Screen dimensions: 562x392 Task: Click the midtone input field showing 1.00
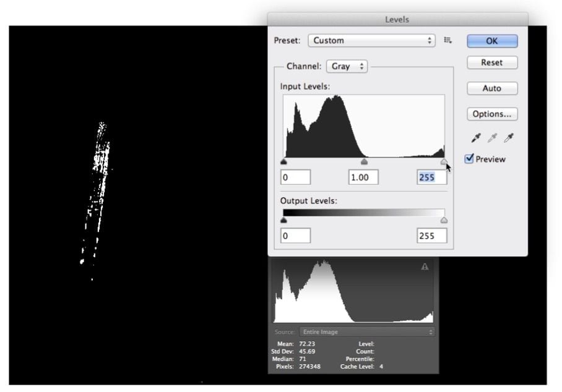tap(363, 177)
